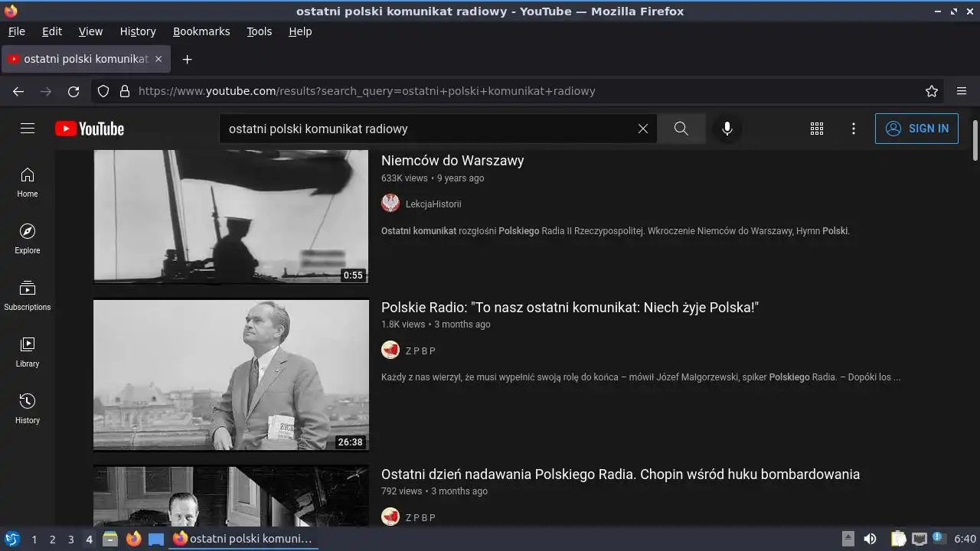Select the 'ostatni polski komunikat' browser tab

click(x=85, y=59)
